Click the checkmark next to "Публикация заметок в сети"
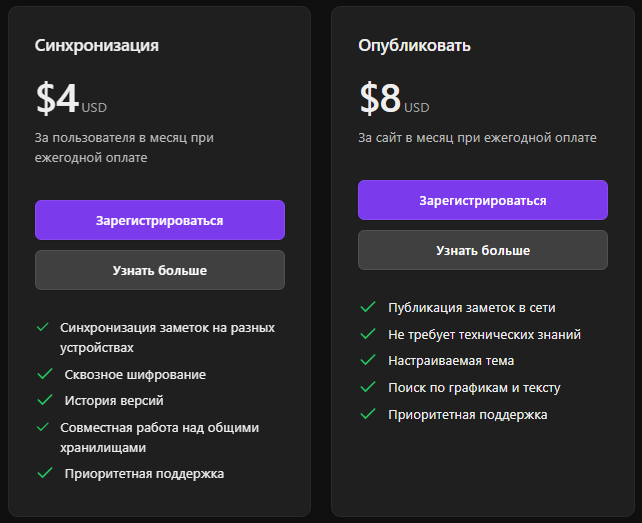Image resolution: width=642 pixels, height=523 pixels. coord(367,307)
